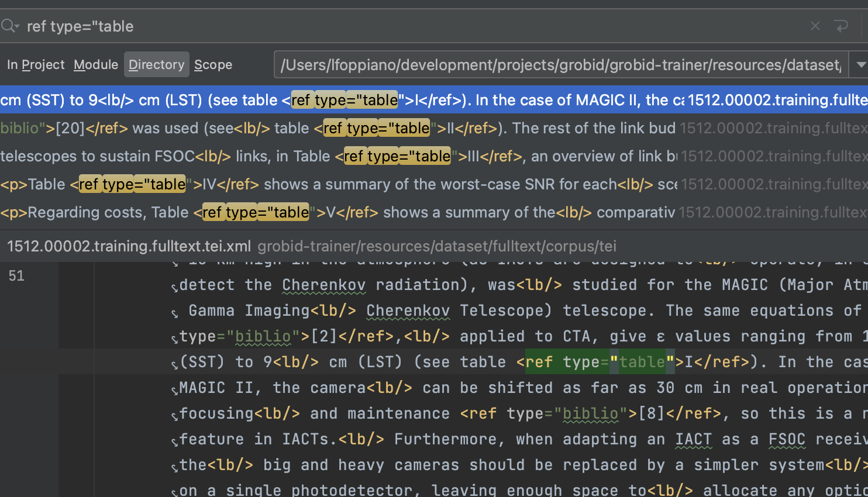This screenshot has height=497, width=868.
Task: Select the Directory scope button
Action: [156, 64]
